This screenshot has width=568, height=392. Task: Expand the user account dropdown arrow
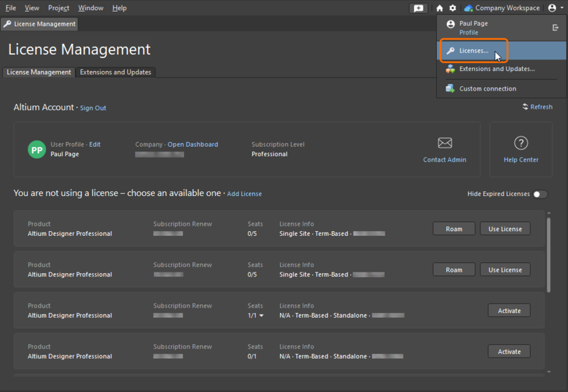pyautogui.click(x=561, y=7)
